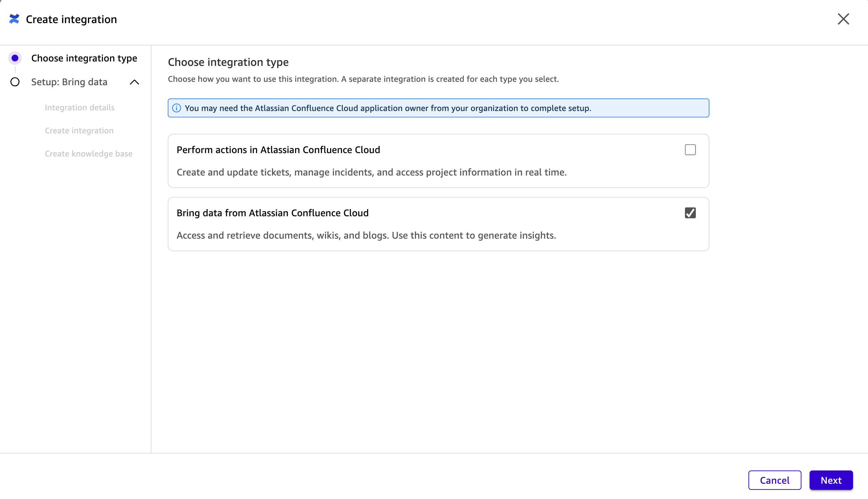Click the Confluence logo in the dialog header

pos(14,19)
